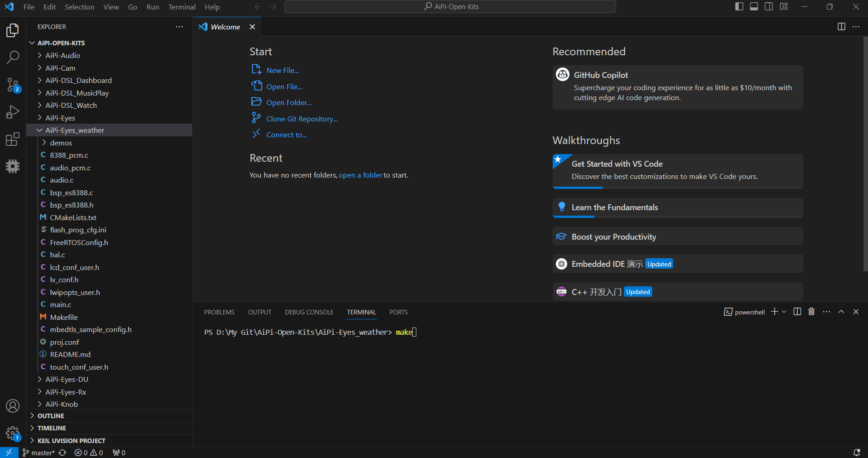
Task: Open Run and Debug view
Action: (13, 112)
